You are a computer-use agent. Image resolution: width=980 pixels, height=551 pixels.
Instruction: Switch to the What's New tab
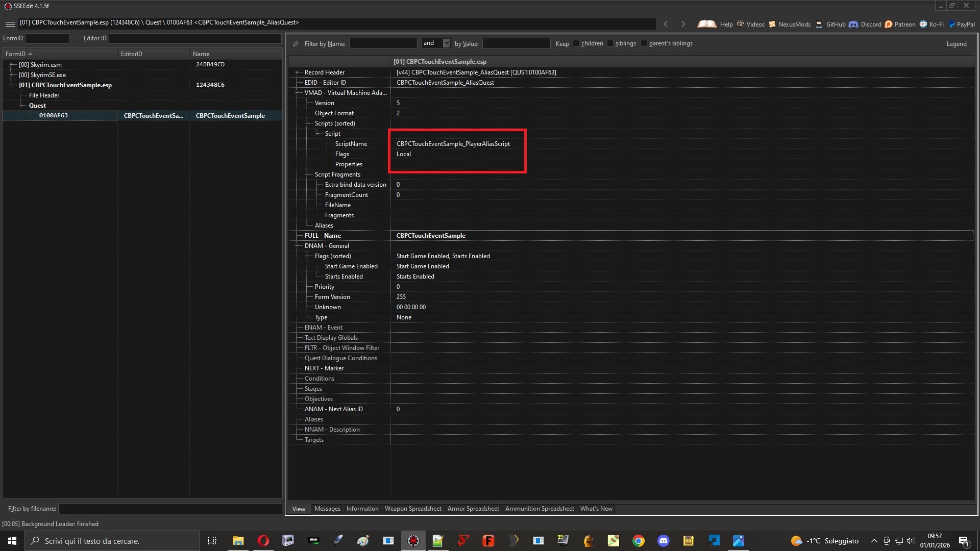point(596,509)
